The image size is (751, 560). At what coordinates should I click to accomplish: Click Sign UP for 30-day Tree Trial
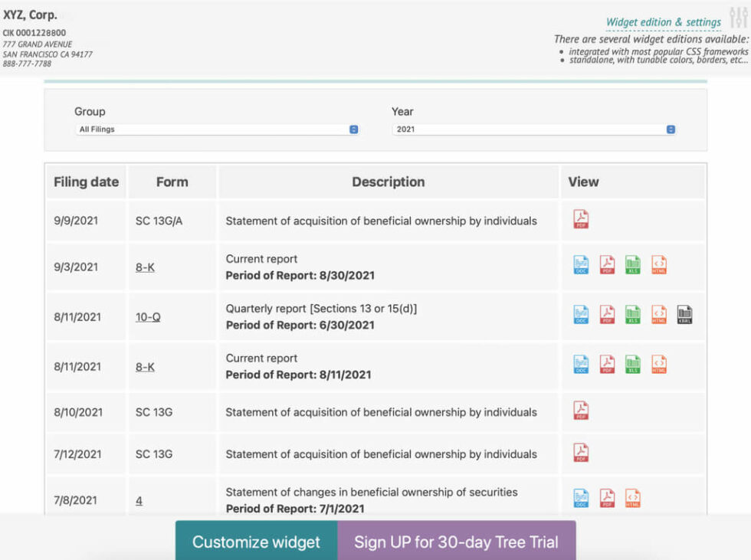tap(455, 542)
